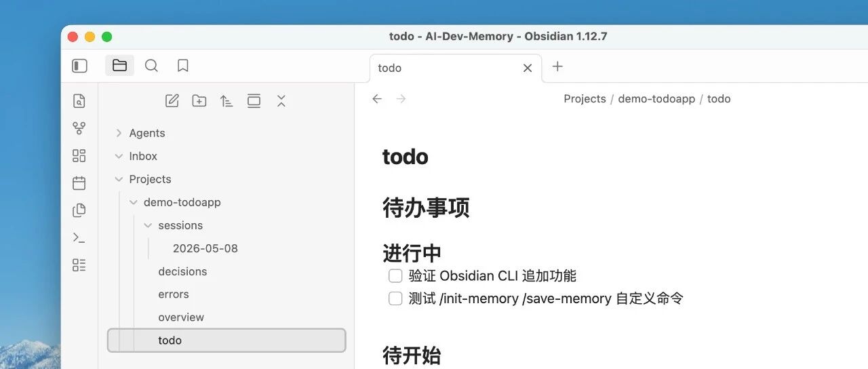Open graph view from ribbon
The height and width of the screenshot is (369, 868).
point(79,128)
